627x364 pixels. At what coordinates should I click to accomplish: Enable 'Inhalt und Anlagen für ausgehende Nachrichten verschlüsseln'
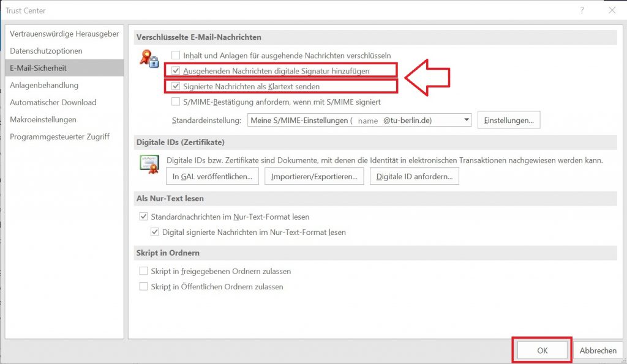point(176,55)
